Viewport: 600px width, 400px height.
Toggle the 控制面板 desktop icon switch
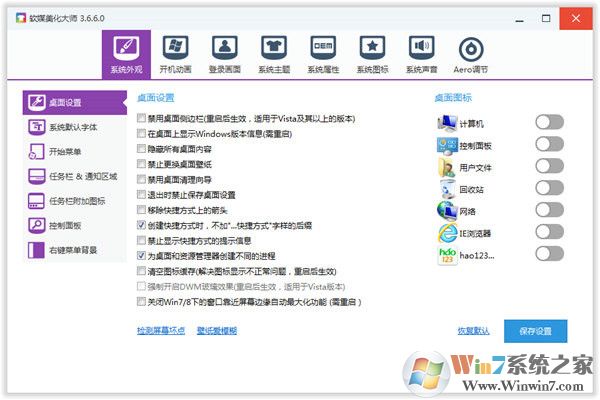coord(549,144)
